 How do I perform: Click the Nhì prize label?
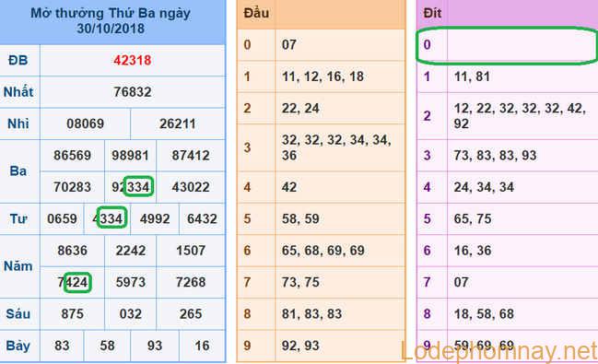(x=18, y=123)
